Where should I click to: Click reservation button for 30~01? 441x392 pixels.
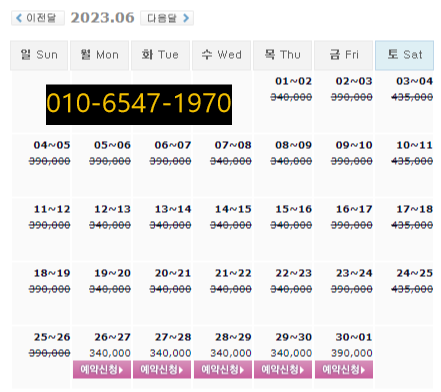coord(344,369)
